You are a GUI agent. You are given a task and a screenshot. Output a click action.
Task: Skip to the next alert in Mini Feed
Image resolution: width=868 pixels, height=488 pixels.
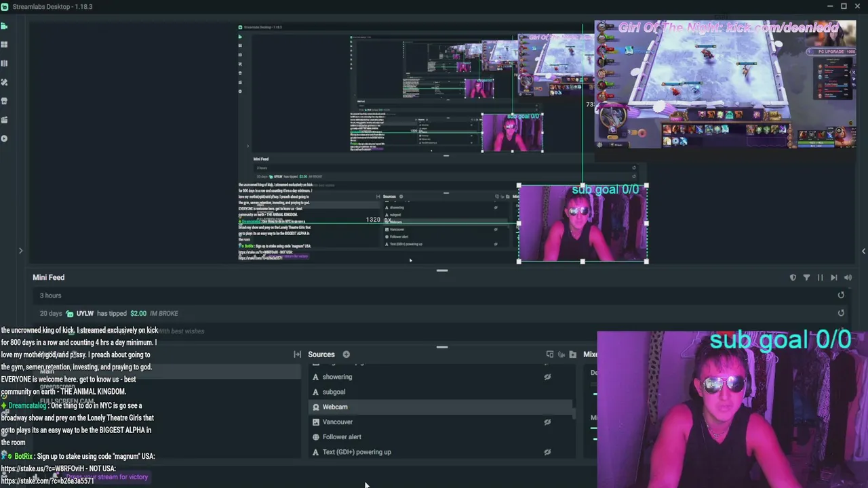pyautogui.click(x=833, y=277)
